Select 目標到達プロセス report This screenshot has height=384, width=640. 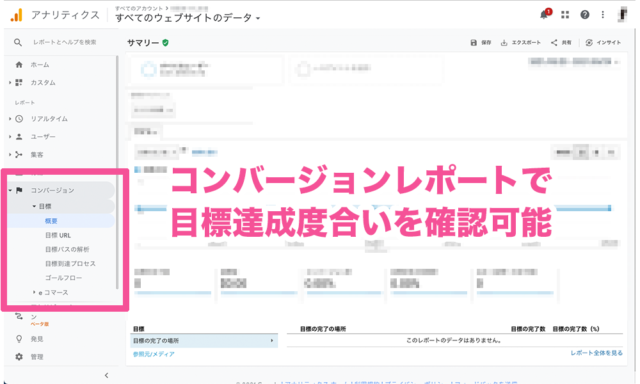pyautogui.click(x=70, y=264)
